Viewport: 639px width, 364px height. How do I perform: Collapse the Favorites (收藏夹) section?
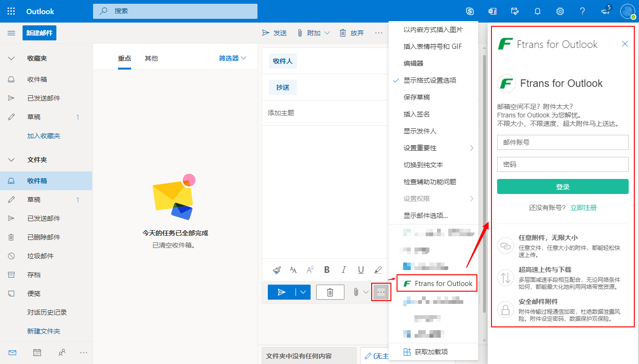click(x=11, y=58)
